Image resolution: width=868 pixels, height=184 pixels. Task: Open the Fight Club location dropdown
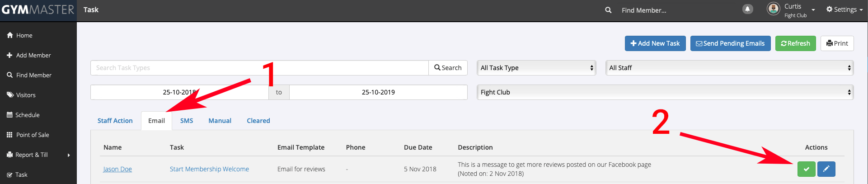click(x=665, y=92)
